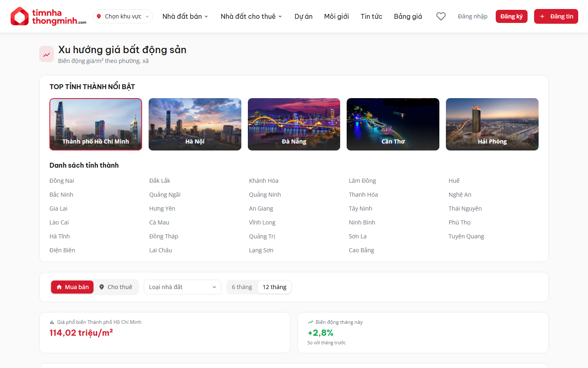
Task: Open the Đắk Lắk province link
Action: [x=160, y=181]
